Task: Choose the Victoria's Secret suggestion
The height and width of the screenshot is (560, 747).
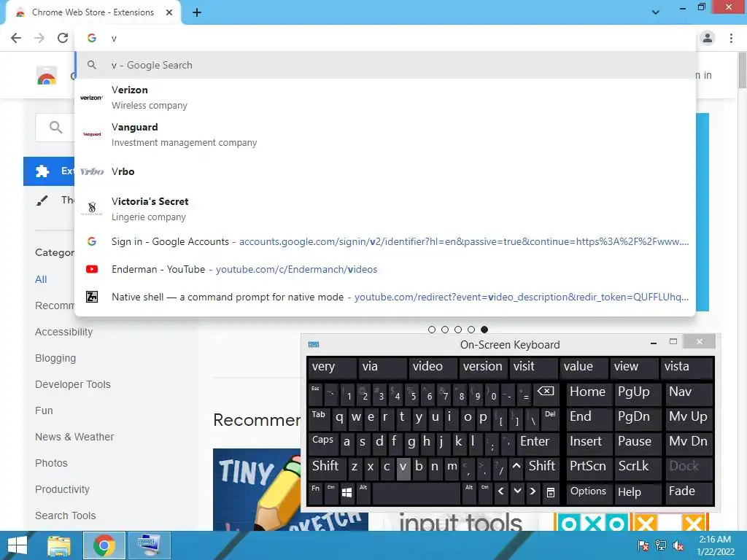Action: (385, 209)
